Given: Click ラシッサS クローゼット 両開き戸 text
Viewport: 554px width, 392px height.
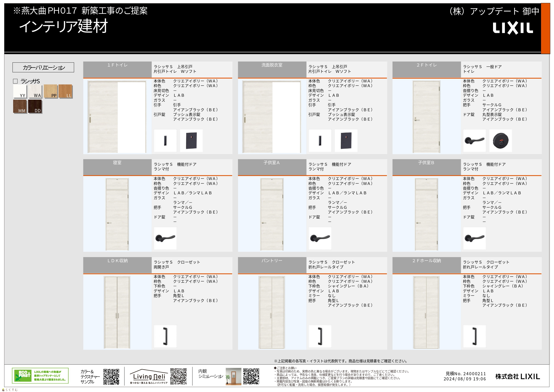Looking at the screenshot, I should coord(177,264).
